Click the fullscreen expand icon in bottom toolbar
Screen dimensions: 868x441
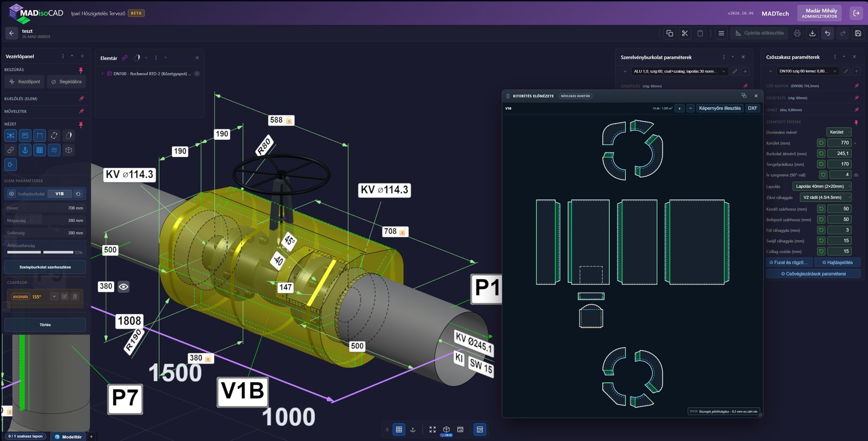(x=433, y=429)
